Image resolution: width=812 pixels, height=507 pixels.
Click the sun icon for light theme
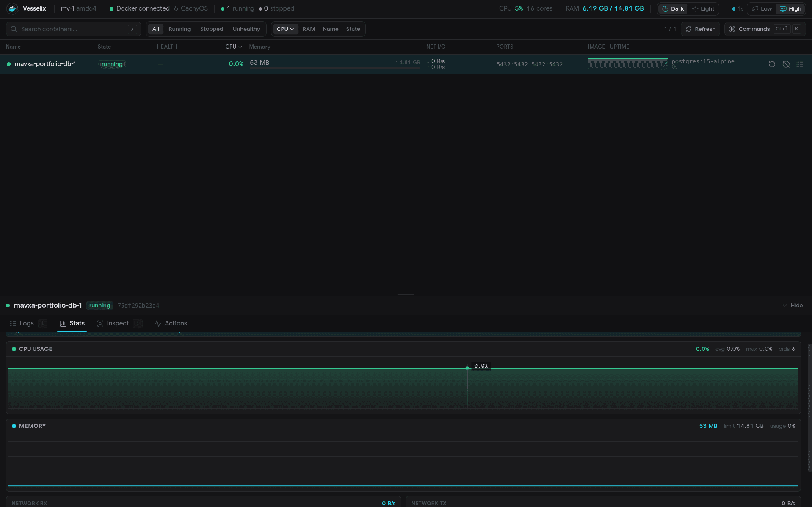pos(695,9)
